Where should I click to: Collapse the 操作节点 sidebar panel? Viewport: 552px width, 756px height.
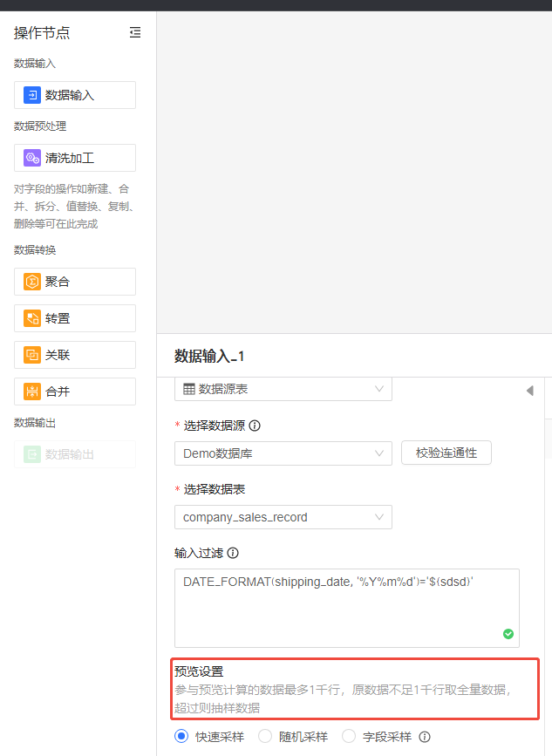135,32
